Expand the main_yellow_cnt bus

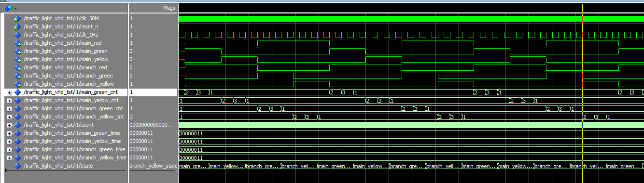pyautogui.click(x=9, y=101)
